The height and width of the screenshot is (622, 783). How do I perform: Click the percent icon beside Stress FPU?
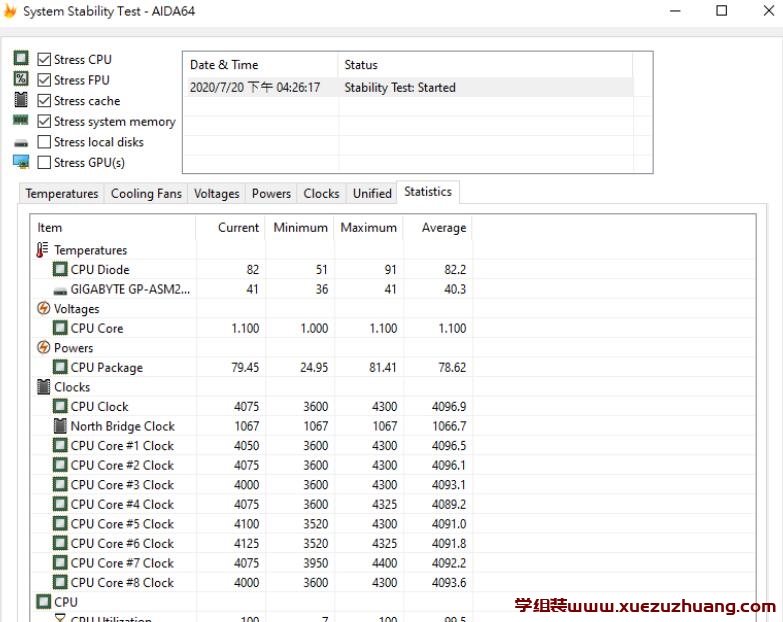[21, 80]
